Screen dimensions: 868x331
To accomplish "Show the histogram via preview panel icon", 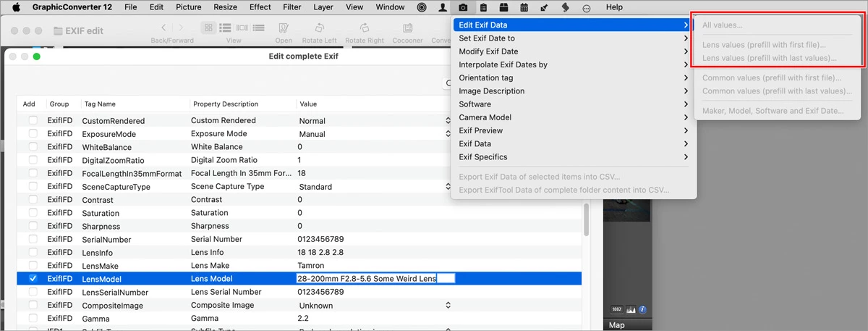I will click(x=629, y=309).
